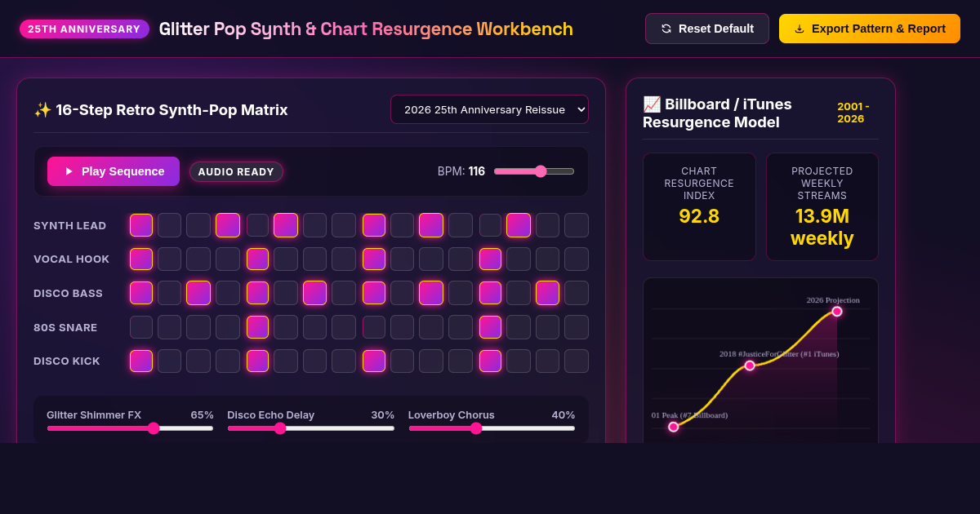980x514 pixels.
Task: Adjust the Loverboy Chorus slider
Action: (x=492, y=428)
